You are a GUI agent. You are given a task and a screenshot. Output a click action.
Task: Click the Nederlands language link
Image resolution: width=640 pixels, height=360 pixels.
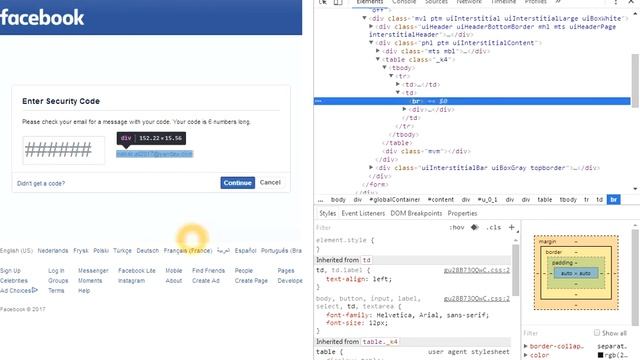pos(53,251)
